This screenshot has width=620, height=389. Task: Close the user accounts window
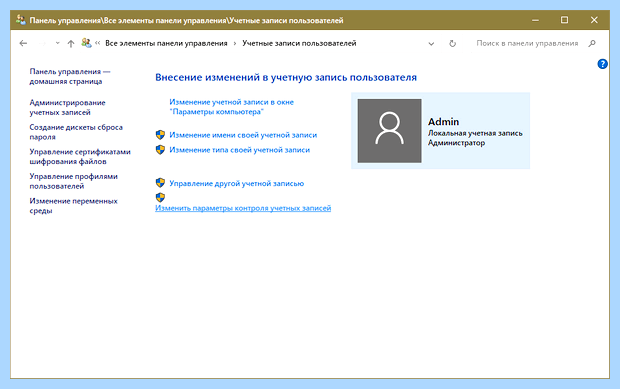594,20
